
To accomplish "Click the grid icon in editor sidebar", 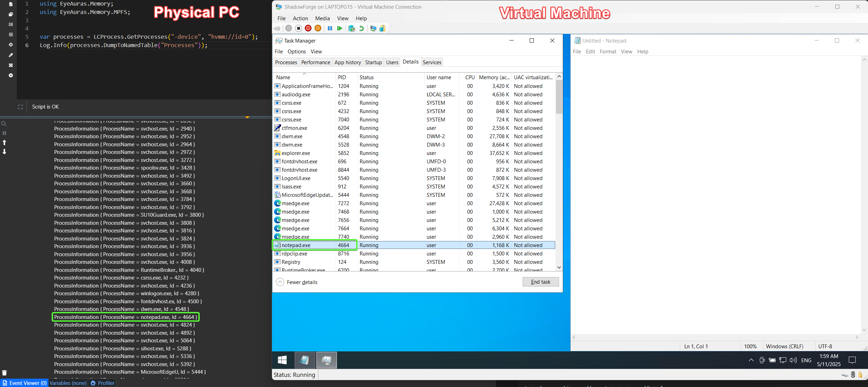I will [11, 35].
